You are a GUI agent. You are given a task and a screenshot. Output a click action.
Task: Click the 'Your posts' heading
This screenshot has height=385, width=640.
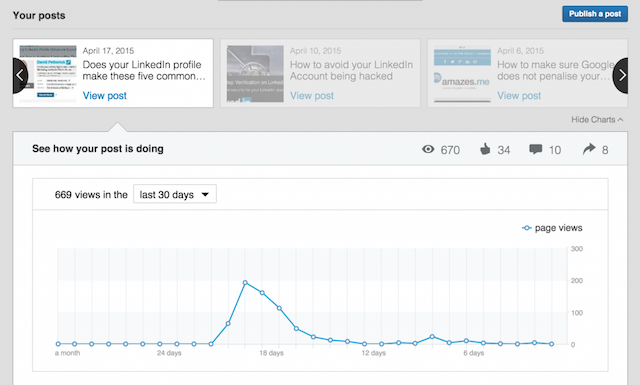pyautogui.click(x=39, y=16)
